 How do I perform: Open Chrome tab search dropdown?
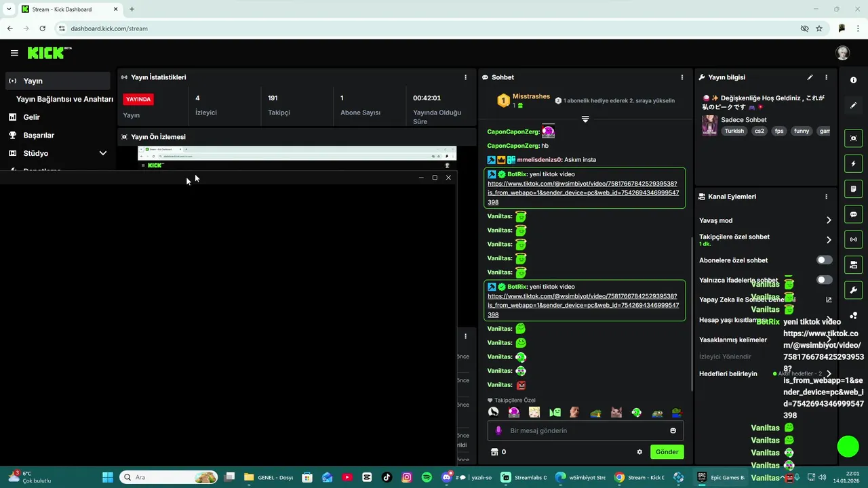[9, 9]
